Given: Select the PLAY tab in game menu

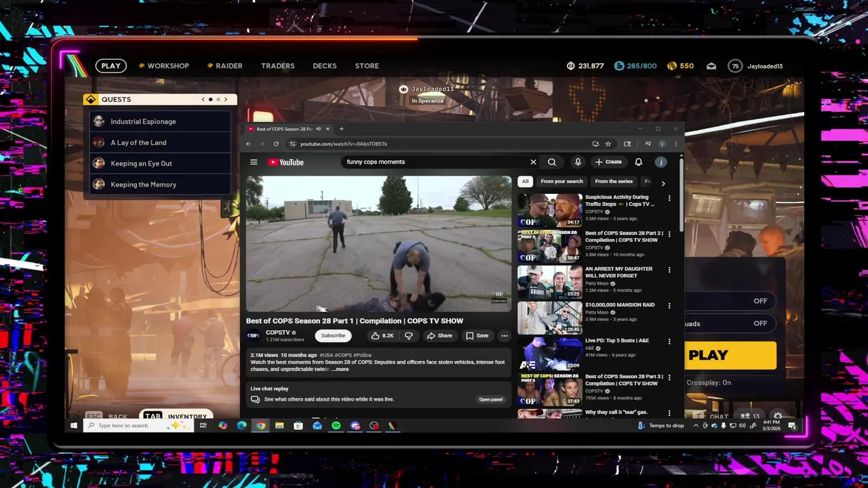Looking at the screenshot, I should [x=111, y=66].
